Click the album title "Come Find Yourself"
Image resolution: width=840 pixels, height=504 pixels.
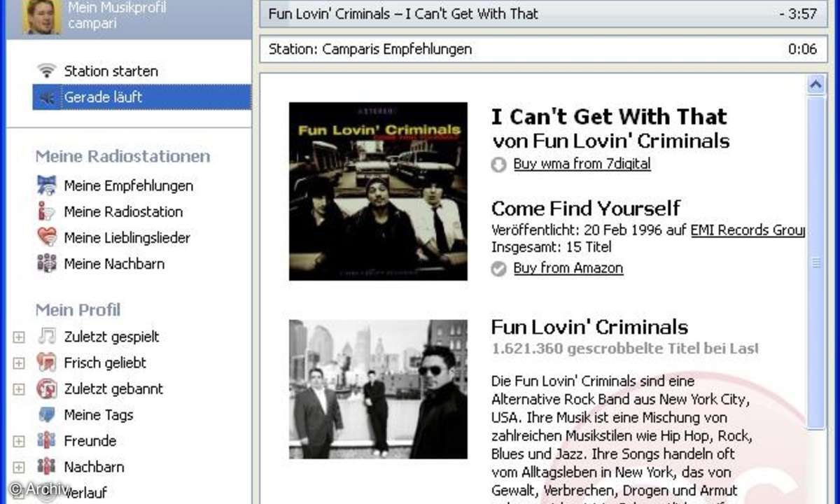[586, 208]
